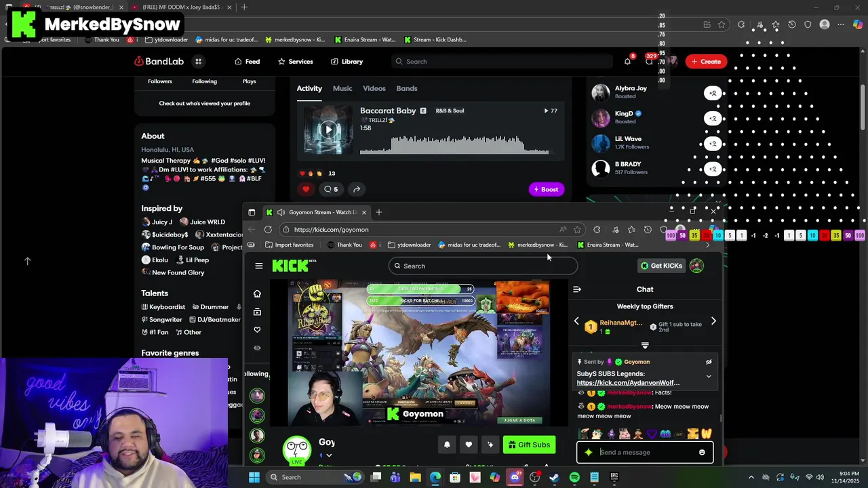Collapse the Kick chat panel
Image resolution: width=868 pixels, height=488 pixels.
click(x=577, y=289)
